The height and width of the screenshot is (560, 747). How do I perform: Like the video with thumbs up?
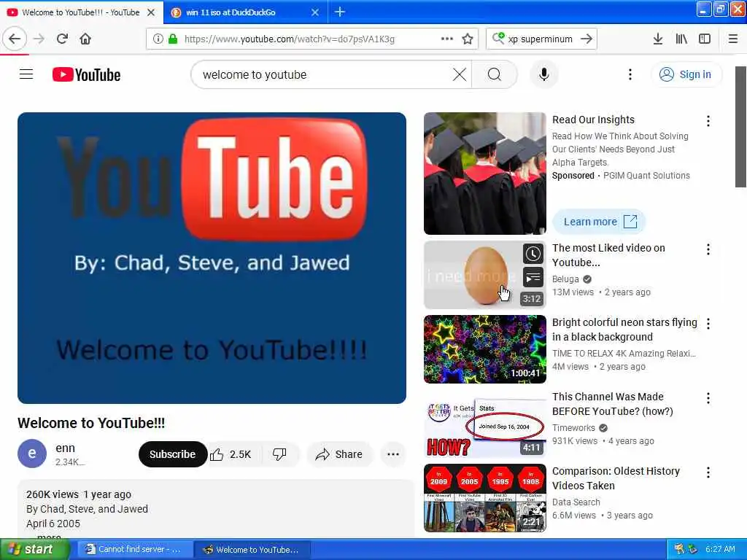231,454
